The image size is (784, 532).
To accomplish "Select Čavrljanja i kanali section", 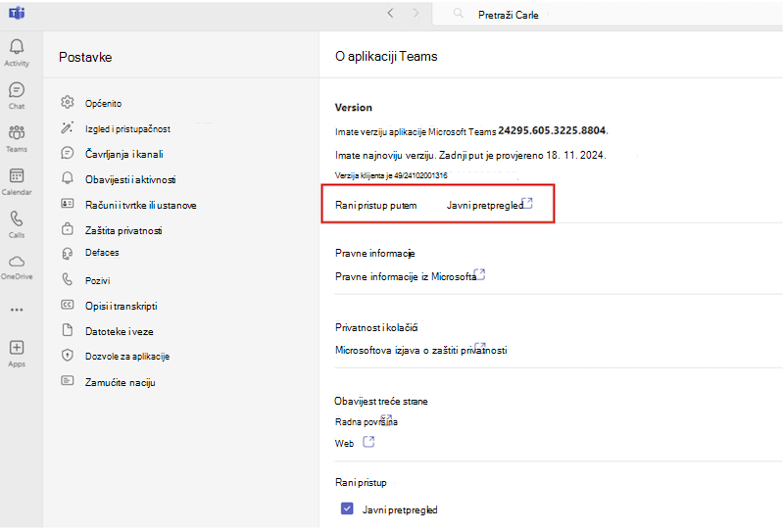I will click(x=124, y=155).
